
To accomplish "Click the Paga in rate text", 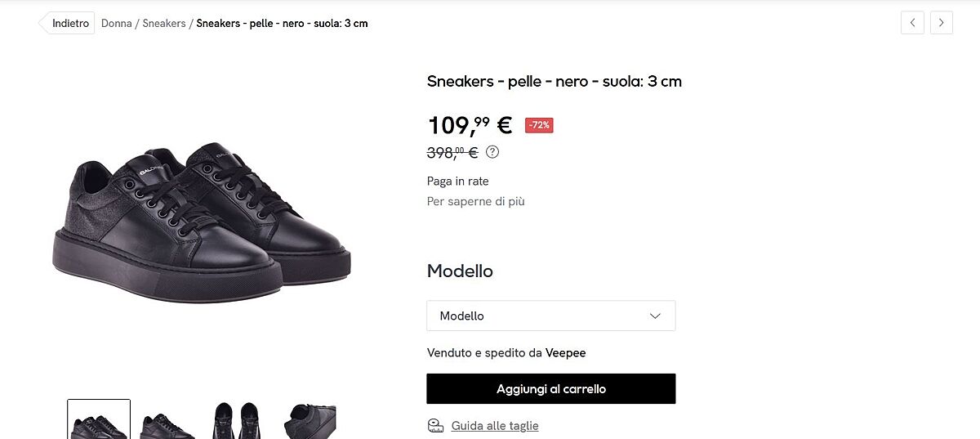I will [x=457, y=181].
